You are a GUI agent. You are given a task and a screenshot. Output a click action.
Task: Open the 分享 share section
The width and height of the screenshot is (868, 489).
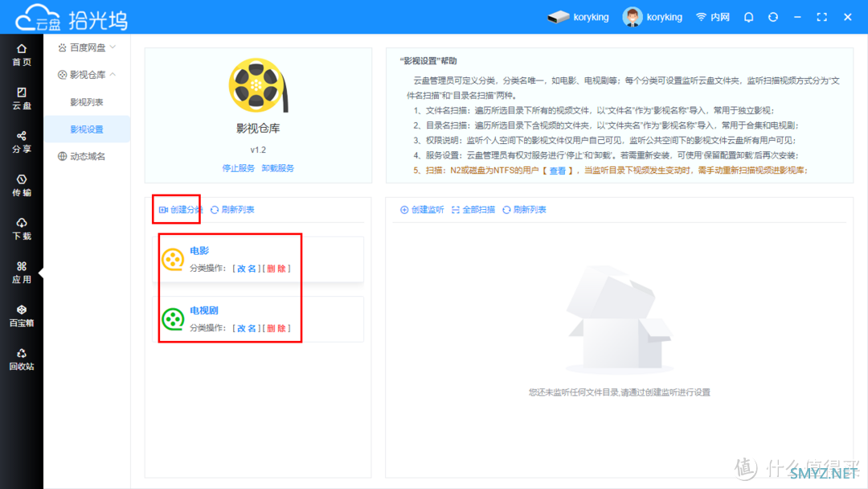point(22,142)
